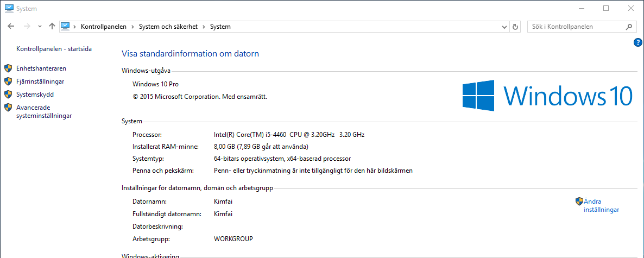
Task: Open Systemskydd link
Action: click(35, 95)
